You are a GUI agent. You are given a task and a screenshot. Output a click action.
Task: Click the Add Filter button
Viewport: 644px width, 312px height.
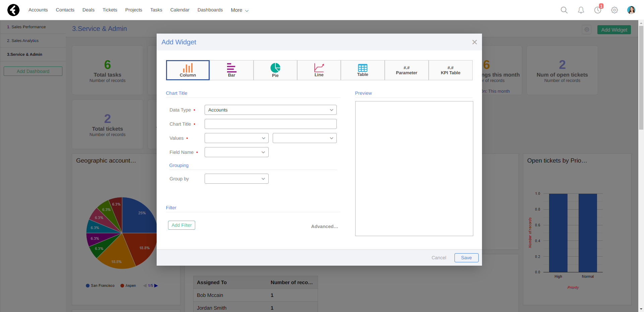tap(181, 225)
